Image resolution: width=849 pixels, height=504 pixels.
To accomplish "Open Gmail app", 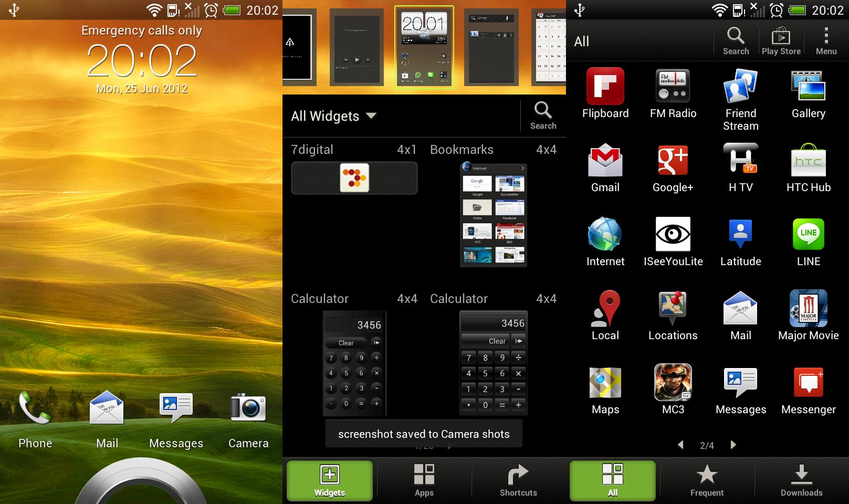I will 605,167.
